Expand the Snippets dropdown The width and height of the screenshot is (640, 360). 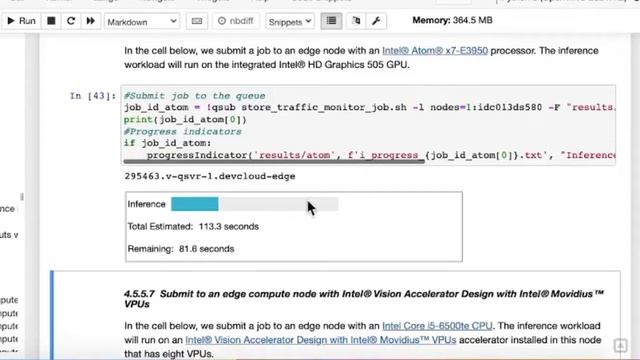tap(290, 22)
